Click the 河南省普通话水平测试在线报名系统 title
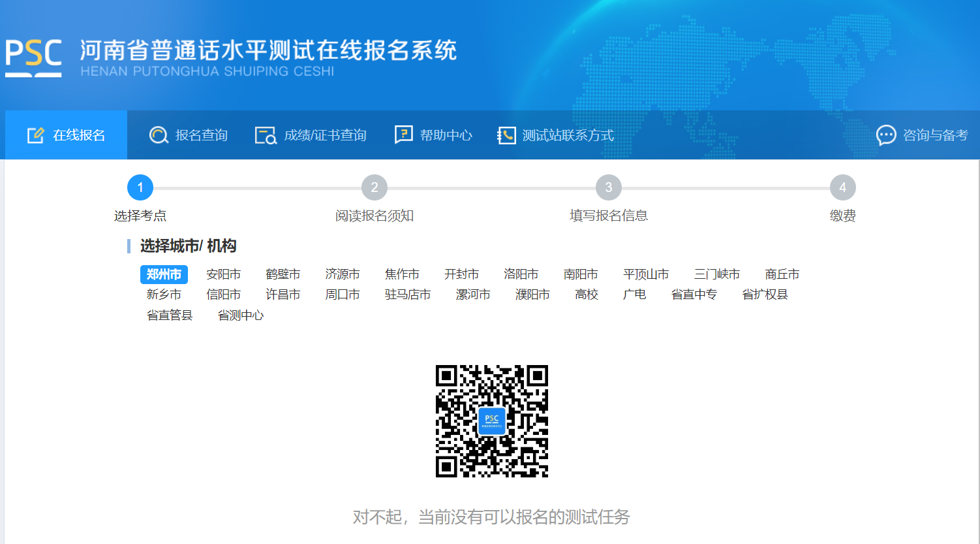 coord(268,50)
